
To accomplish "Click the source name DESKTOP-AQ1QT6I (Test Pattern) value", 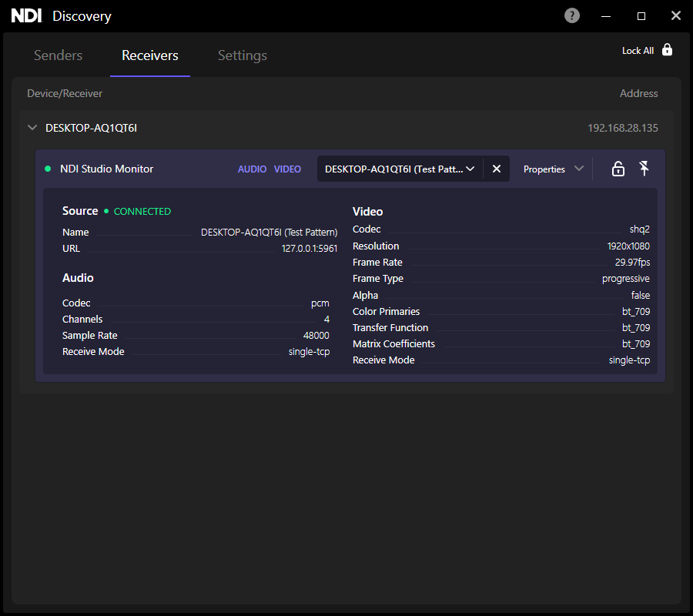I will tap(269, 233).
